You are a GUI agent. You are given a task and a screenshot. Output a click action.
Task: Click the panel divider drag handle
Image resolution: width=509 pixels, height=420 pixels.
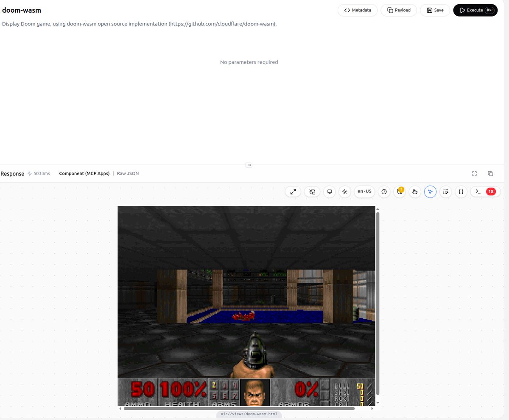(249, 165)
